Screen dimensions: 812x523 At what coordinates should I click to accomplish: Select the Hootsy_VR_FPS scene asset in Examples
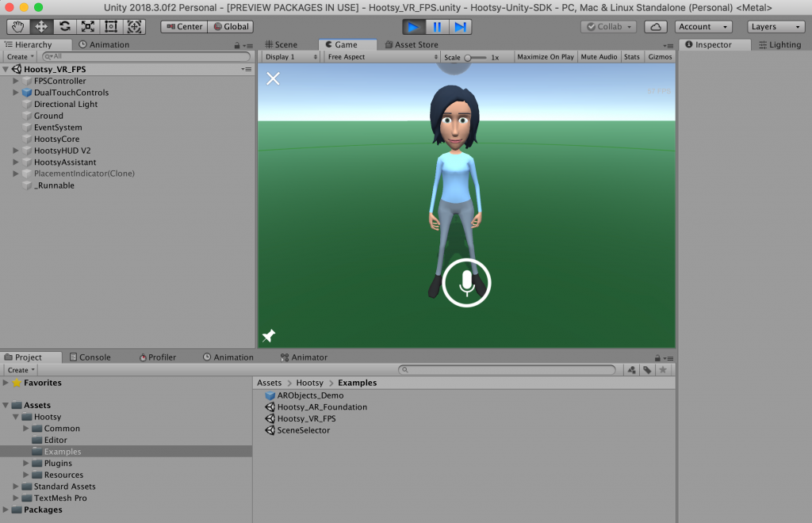[301, 418]
